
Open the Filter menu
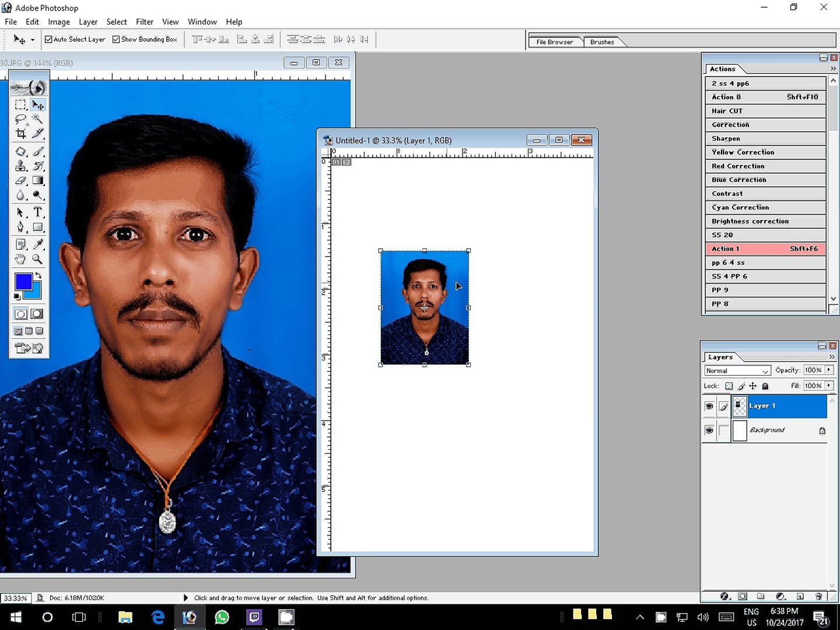pos(144,22)
